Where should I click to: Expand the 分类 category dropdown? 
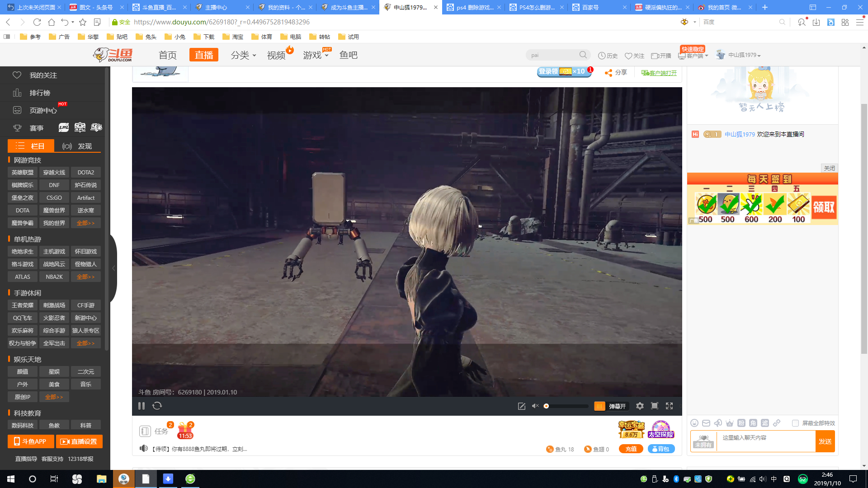coord(243,55)
